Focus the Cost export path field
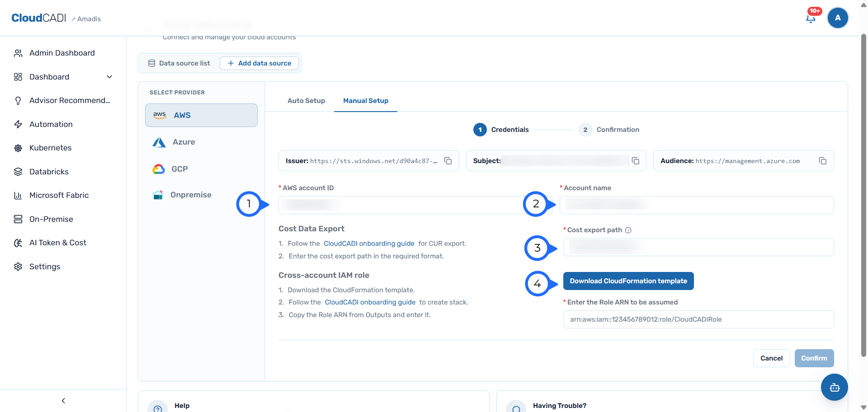 698,247
